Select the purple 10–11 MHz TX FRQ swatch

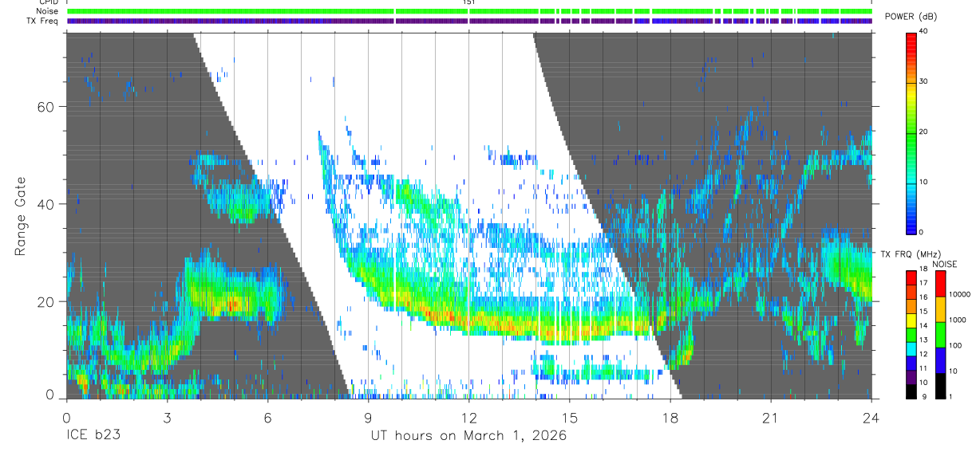coord(911,376)
